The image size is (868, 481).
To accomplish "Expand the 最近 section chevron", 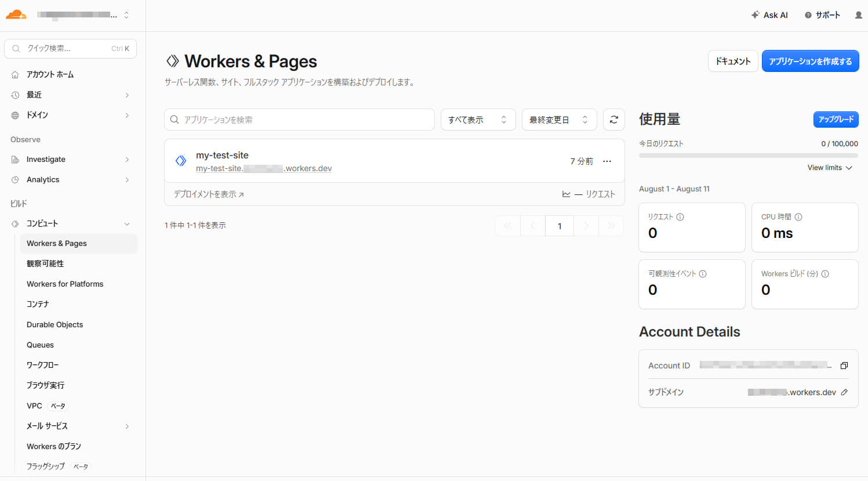I will pos(127,95).
